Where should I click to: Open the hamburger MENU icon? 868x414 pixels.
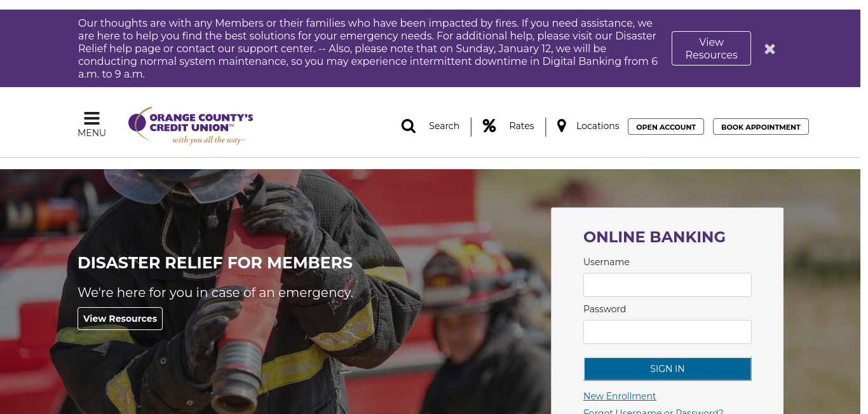[92, 118]
